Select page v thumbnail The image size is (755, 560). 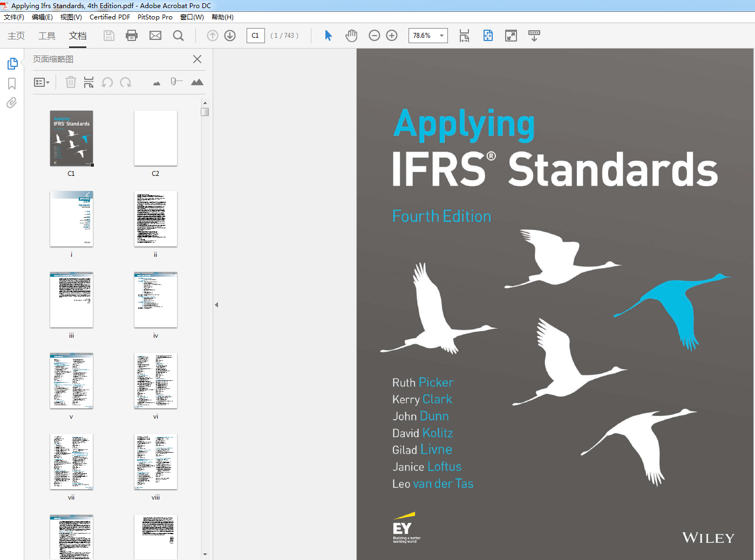pos(71,381)
